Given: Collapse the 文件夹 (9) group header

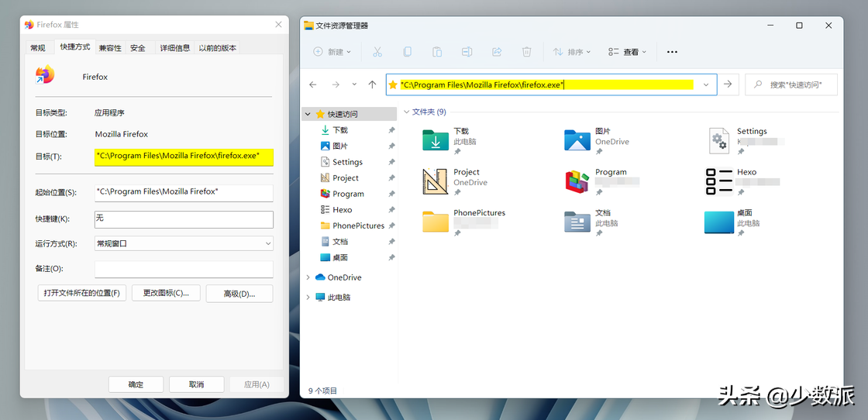Looking at the screenshot, I should click(x=407, y=112).
